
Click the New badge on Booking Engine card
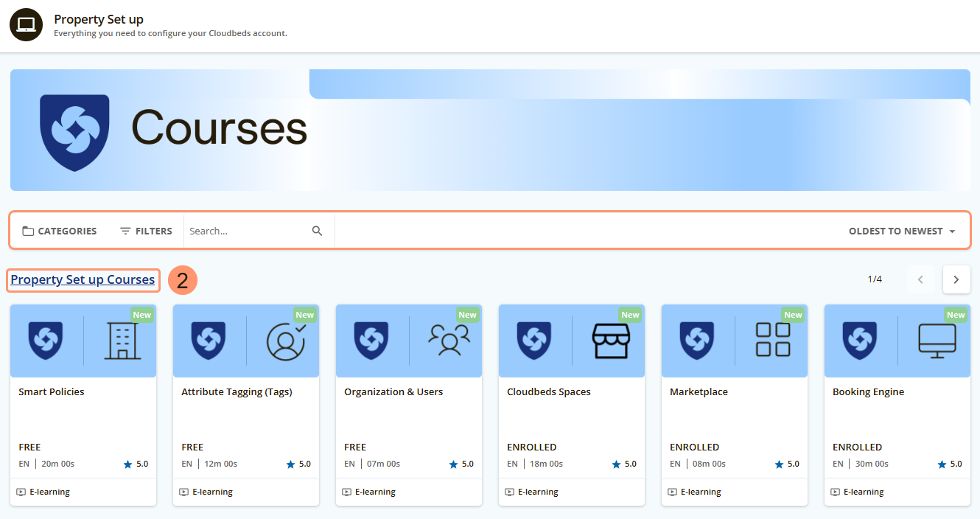[956, 315]
